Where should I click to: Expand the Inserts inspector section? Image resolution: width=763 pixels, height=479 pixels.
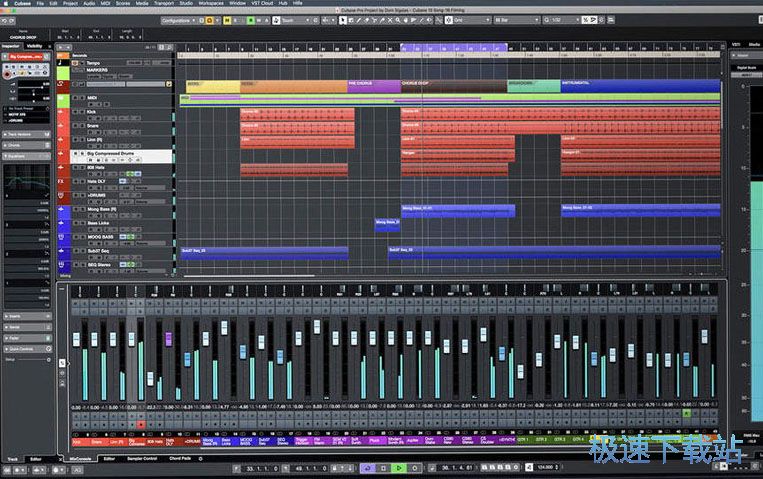(x=27, y=316)
